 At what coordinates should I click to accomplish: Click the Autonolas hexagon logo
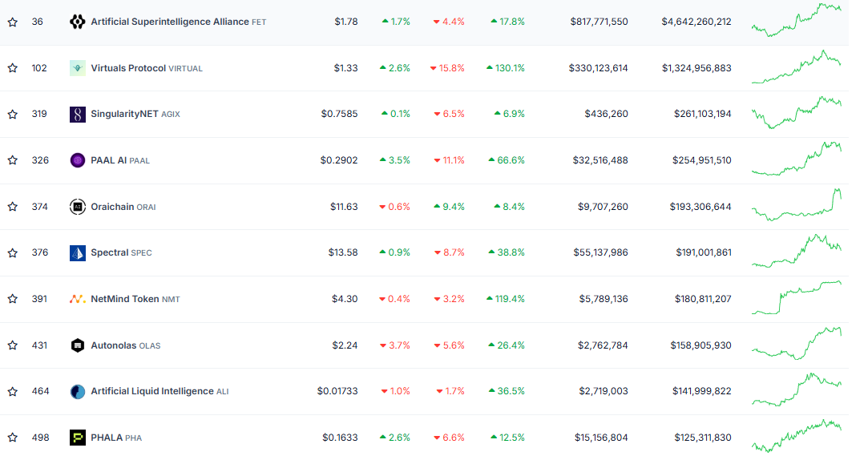[x=78, y=345]
